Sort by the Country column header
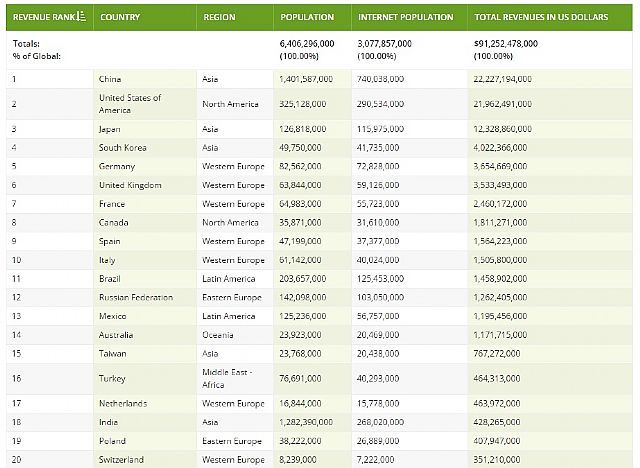Image resolution: width=640 pixels, height=468 pixels. point(120,17)
